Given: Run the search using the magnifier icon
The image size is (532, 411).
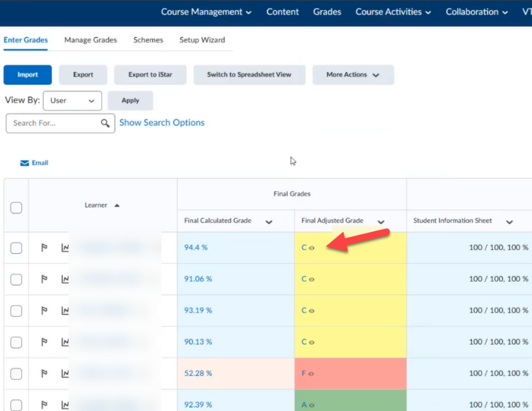Looking at the screenshot, I should pyautogui.click(x=106, y=123).
